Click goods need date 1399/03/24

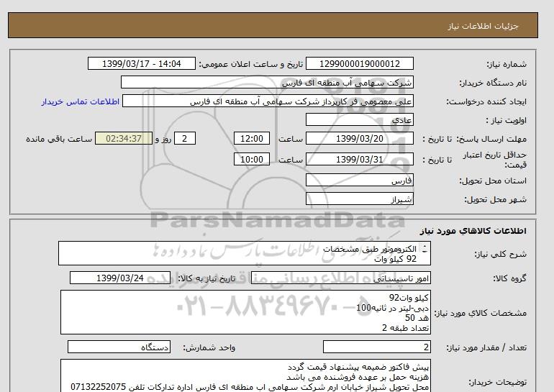pyautogui.click(x=120, y=278)
